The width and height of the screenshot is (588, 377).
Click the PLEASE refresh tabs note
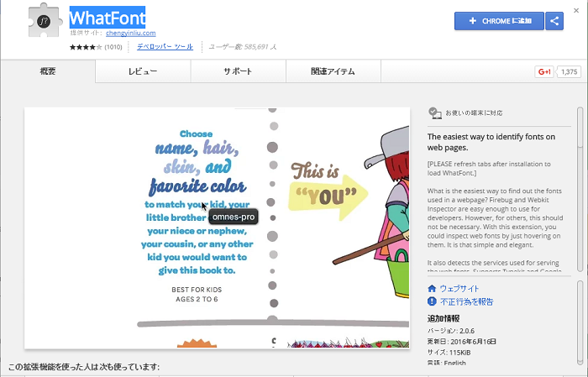[x=489, y=168]
